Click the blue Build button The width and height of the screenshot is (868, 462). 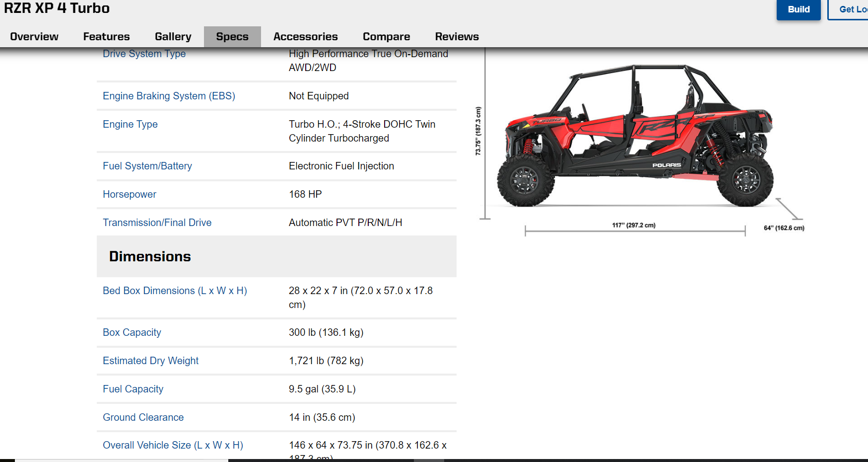(x=799, y=9)
